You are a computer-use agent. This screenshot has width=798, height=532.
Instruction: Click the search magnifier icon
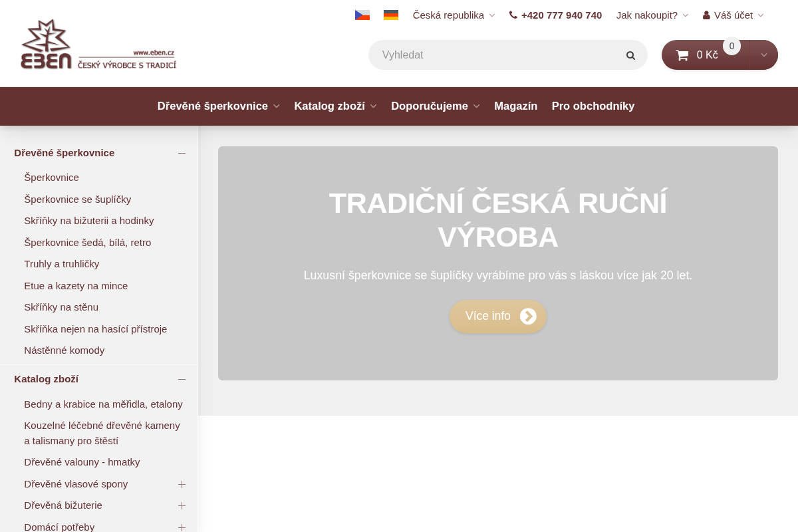pyautogui.click(x=630, y=55)
